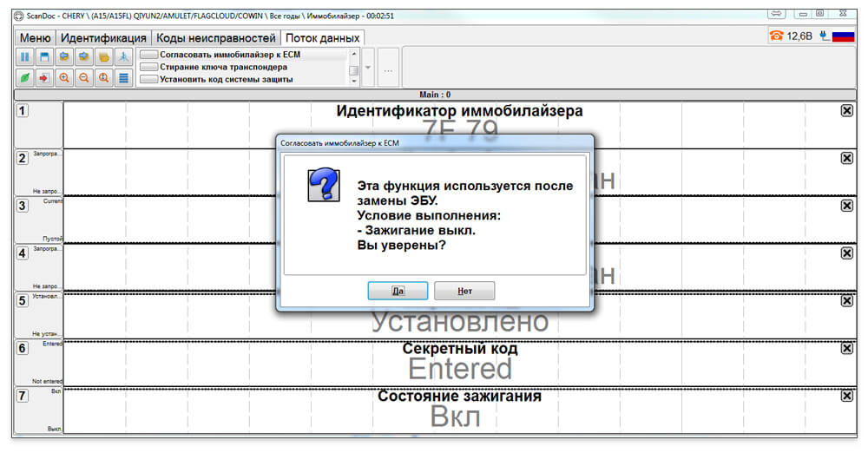Open the yellow folder icon

click(x=103, y=57)
